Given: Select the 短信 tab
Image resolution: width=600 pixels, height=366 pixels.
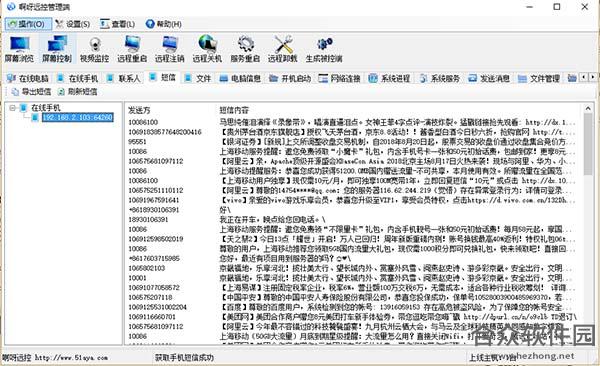Looking at the screenshot, I should (x=163, y=77).
